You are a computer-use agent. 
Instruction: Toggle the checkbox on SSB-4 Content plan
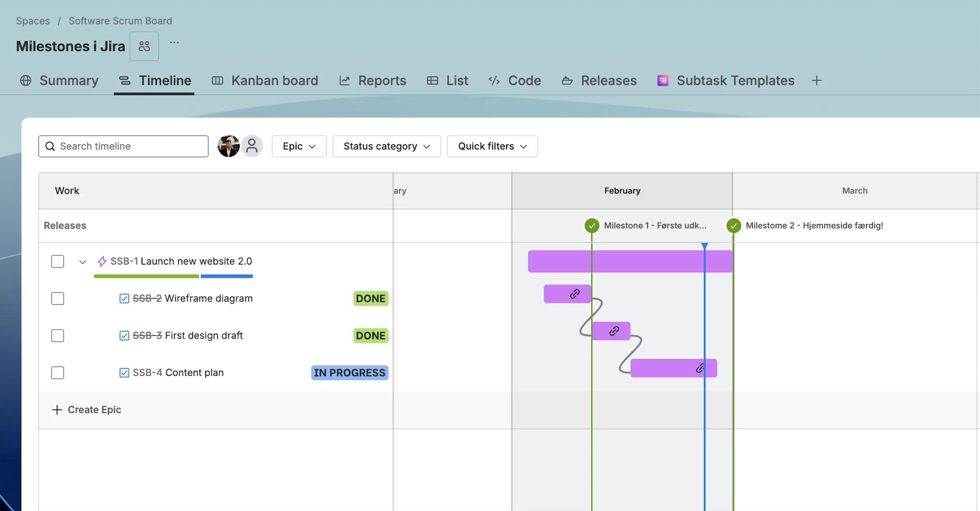124,373
